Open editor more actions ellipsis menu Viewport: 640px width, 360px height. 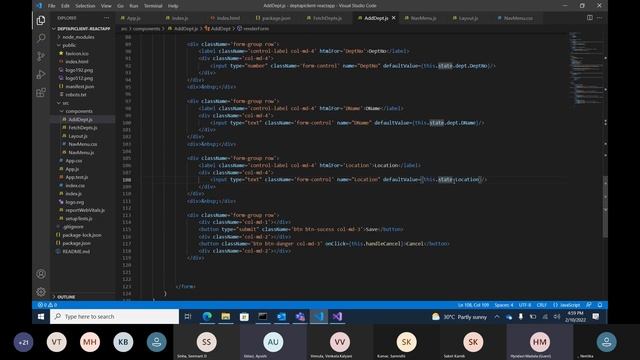599,18
